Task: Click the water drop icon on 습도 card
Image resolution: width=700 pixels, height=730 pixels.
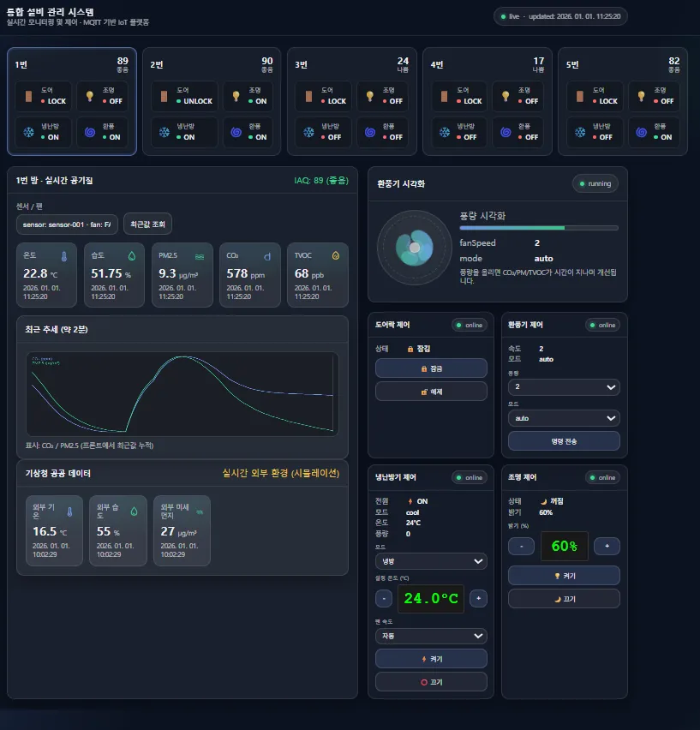Action: pos(131,255)
